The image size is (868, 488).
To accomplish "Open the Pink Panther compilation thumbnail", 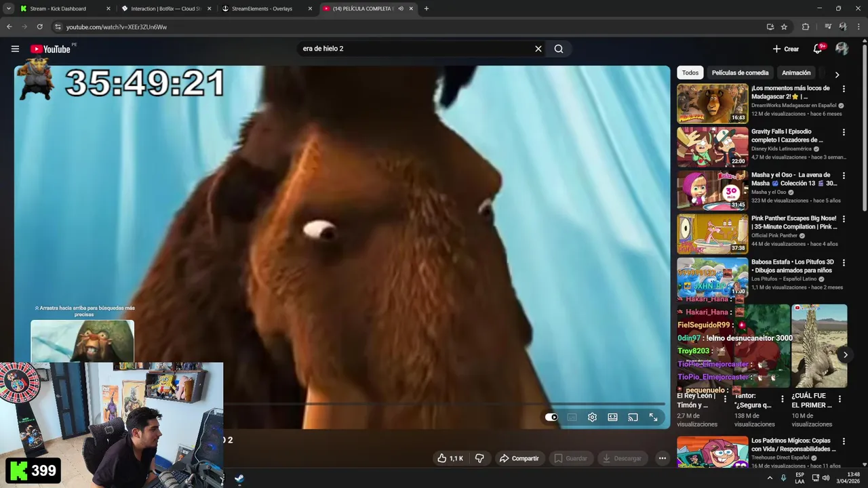I will [712, 233].
